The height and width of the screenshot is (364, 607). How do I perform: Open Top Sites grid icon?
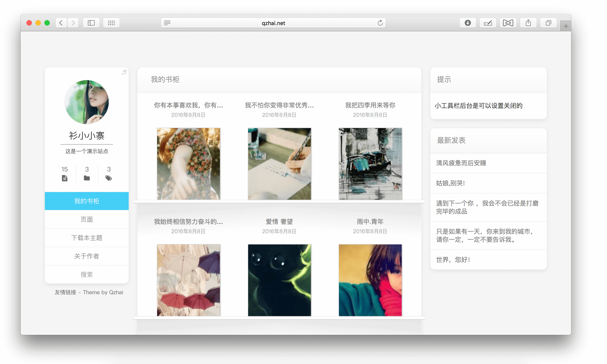(x=111, y=23)
